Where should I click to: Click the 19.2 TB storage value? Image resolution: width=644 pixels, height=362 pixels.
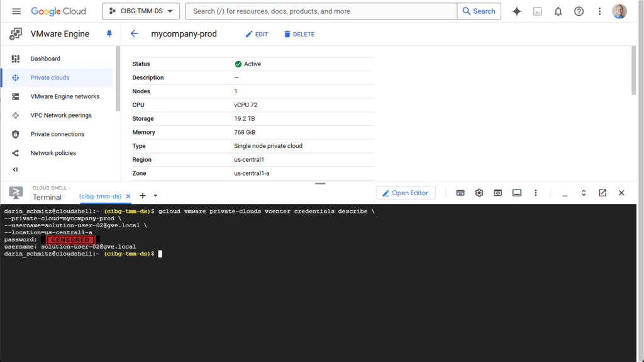245,118
